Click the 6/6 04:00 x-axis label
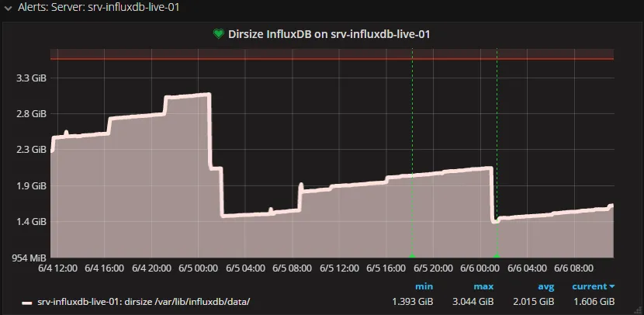Viewport: 644px width, 315px height. click(x=527, y=268)
